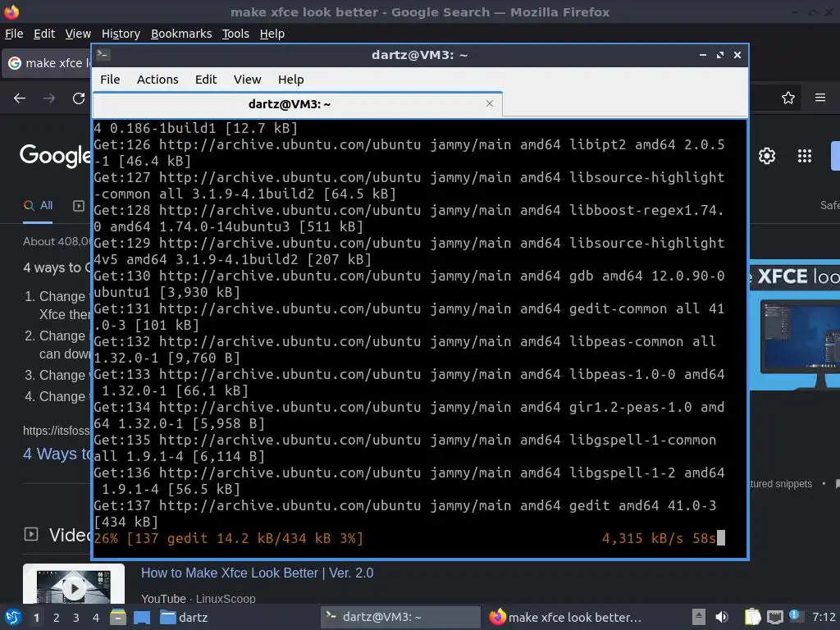The height and width of the screenshot is (630, 840).
Task: Open Firefox History menu
Action: (121, 34)
